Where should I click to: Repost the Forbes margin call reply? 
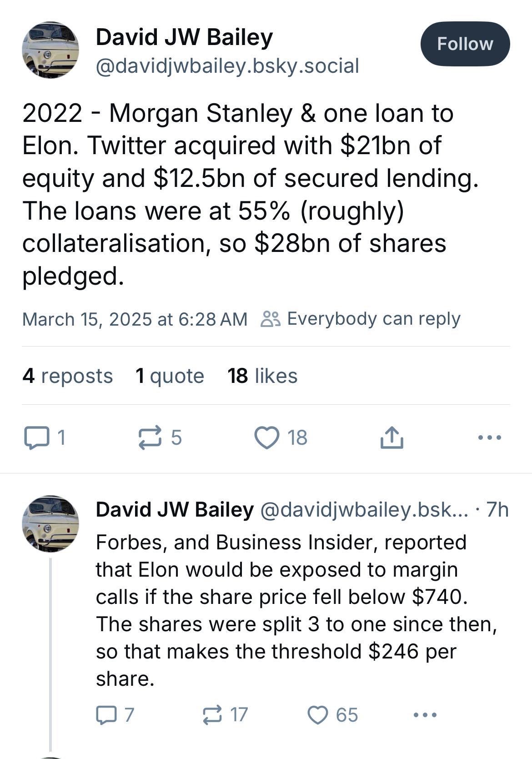[212, 714]
